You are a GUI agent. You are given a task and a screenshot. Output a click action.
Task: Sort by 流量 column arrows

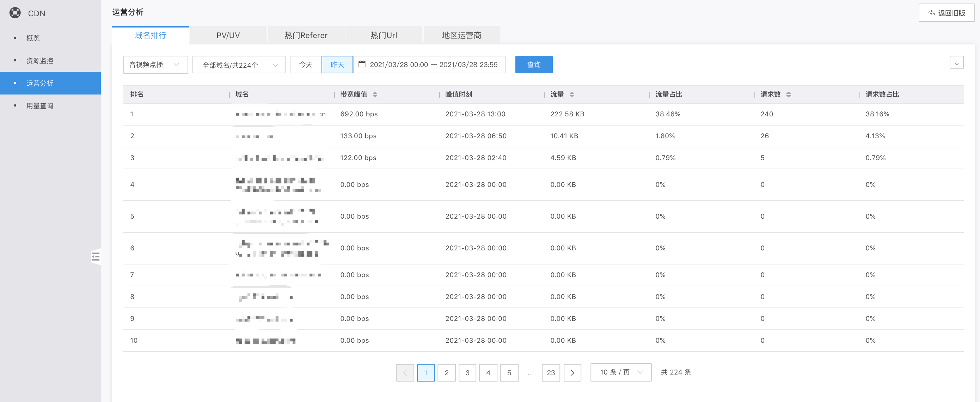pos(571,95)
